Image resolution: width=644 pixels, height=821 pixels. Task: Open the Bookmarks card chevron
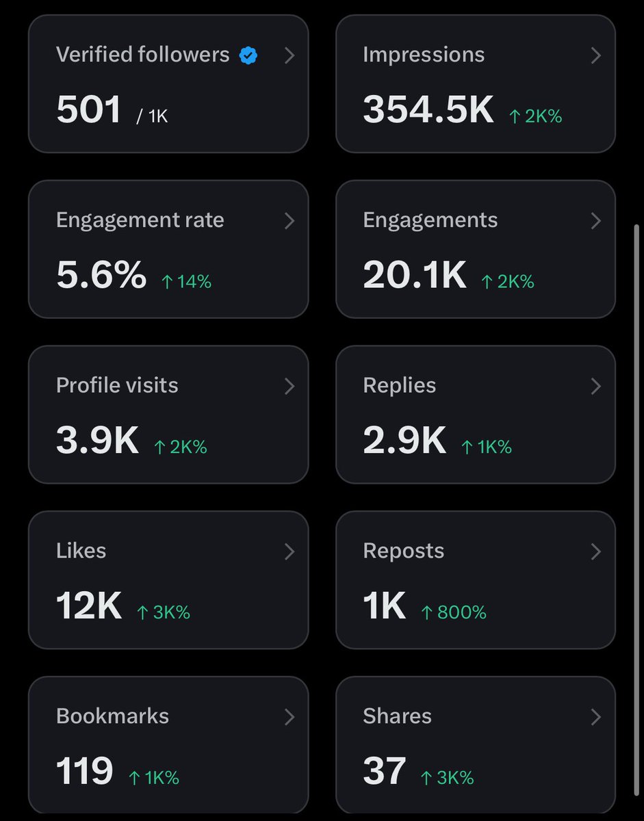(289, 716)
